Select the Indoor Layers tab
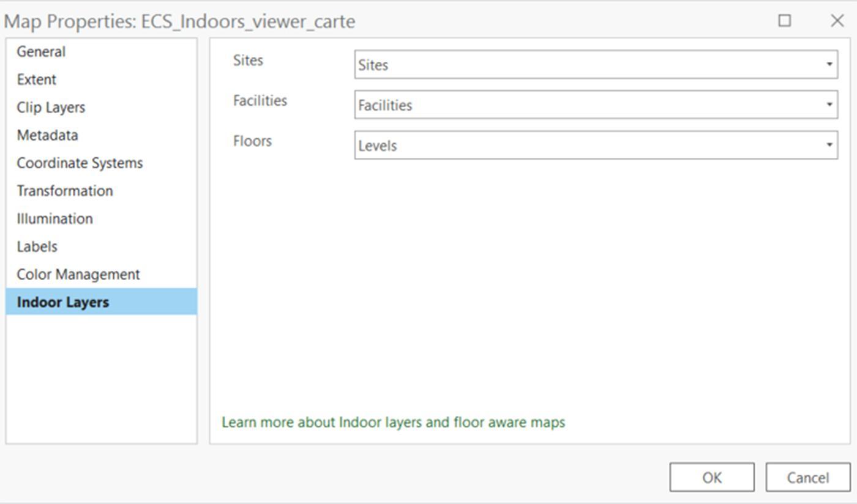857x504 pixels. coord(101,302)
